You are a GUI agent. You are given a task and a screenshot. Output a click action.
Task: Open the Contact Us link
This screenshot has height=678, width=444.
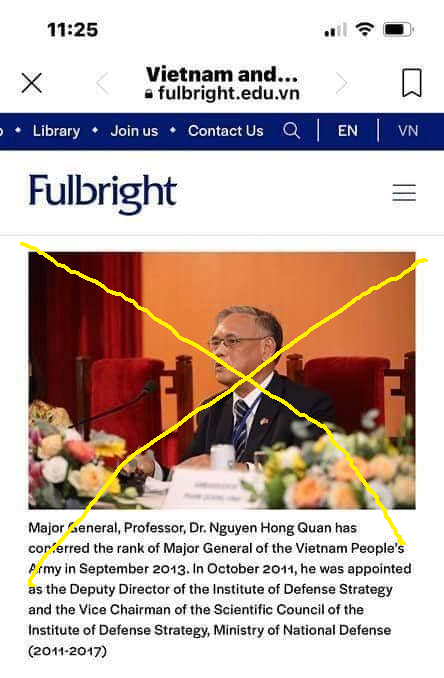[226, 131]
